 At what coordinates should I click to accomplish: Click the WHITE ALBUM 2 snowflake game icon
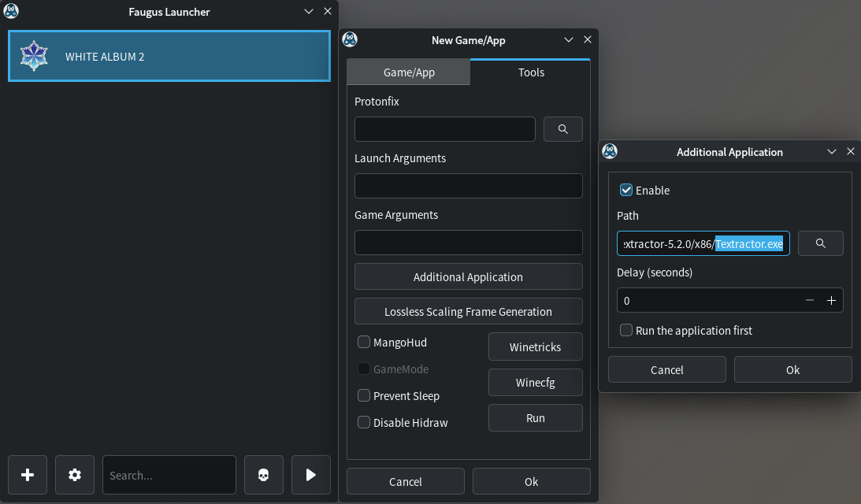[34, 55]
